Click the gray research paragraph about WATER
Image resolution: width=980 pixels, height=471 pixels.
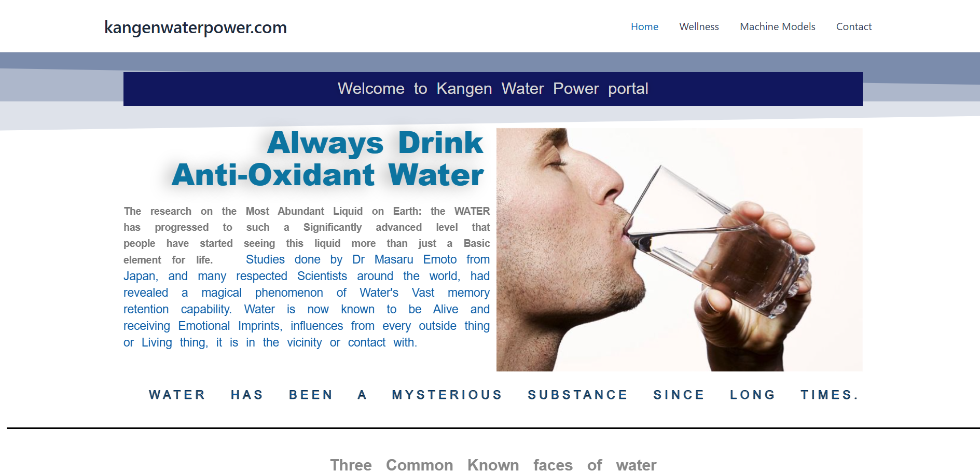point(307,235)
